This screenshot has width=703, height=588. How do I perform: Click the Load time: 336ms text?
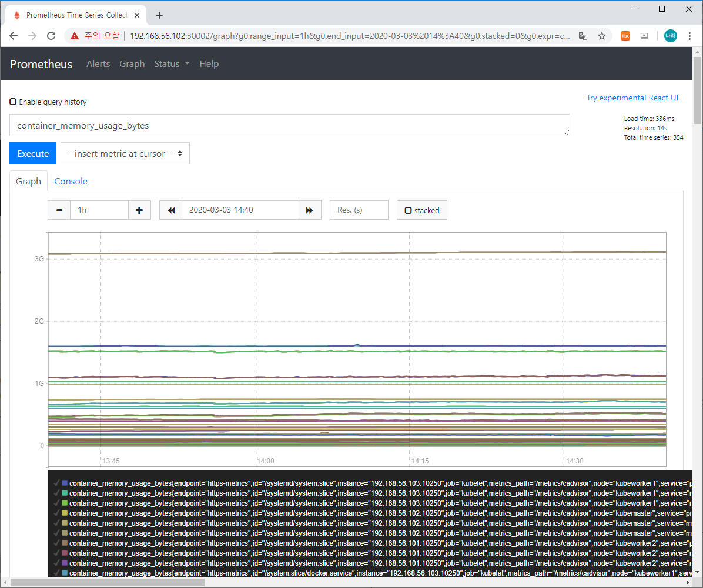(x=649, y=119)
